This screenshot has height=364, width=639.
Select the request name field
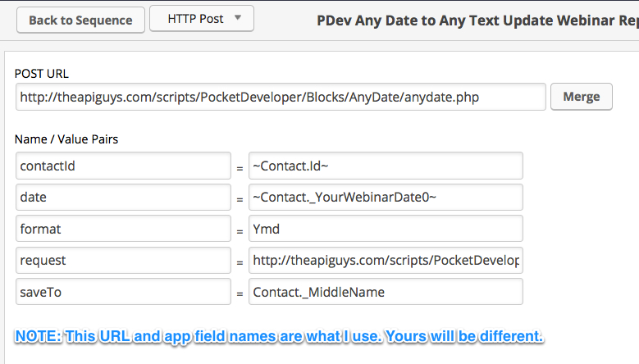click(123, 260)
